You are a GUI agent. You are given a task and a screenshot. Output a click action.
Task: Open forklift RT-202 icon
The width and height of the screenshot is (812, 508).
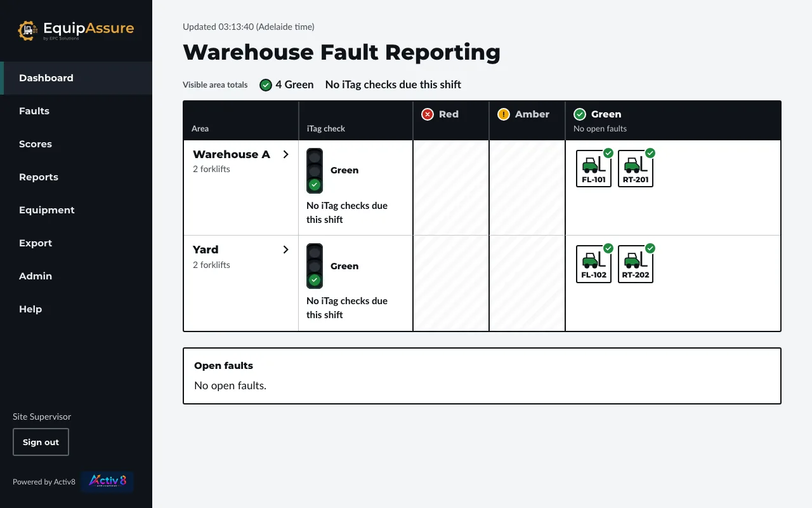(x=636, y=264)
